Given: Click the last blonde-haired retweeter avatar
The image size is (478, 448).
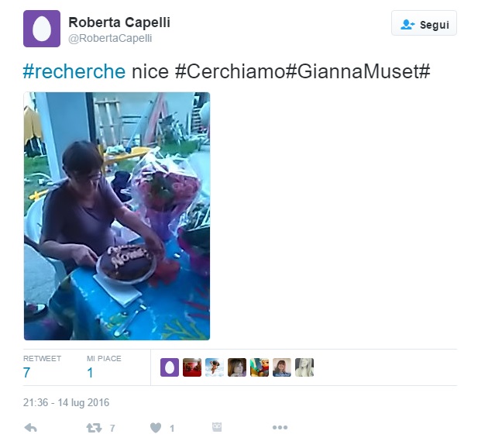Looking at the screenshot, I should coord(304,367).
